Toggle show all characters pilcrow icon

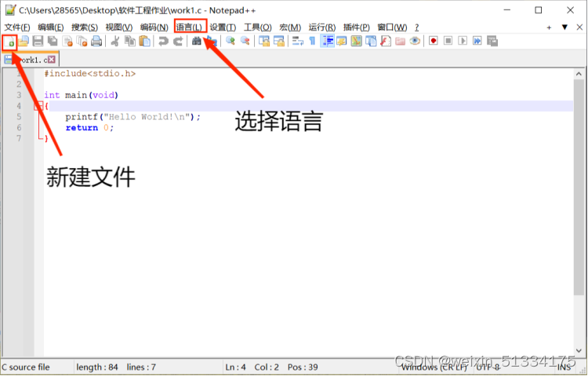point(312,41)
